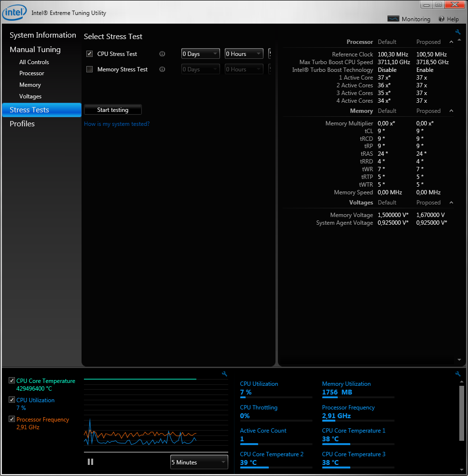Open the Profiles section
Screen dimensions: 468x476
[22, 124]
